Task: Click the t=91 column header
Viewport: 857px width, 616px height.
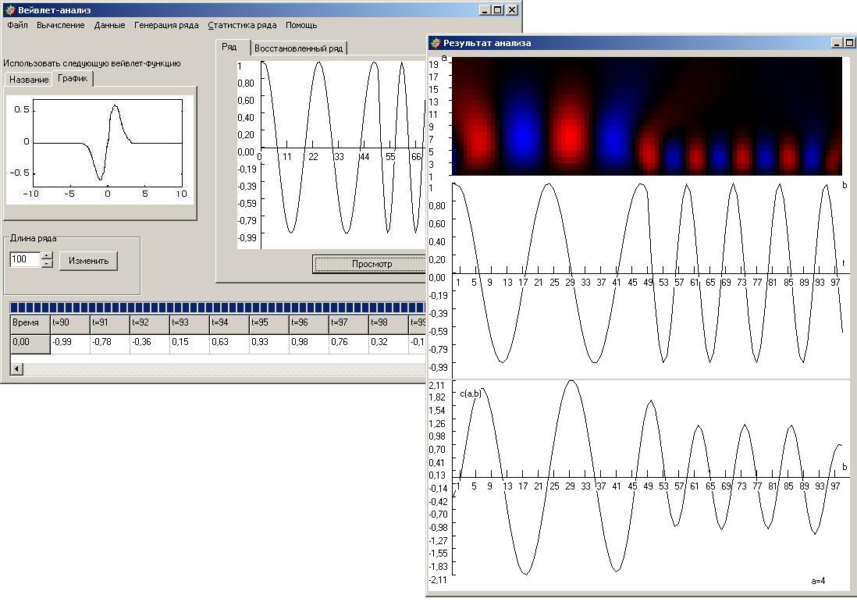Action: tap(110, 324)
